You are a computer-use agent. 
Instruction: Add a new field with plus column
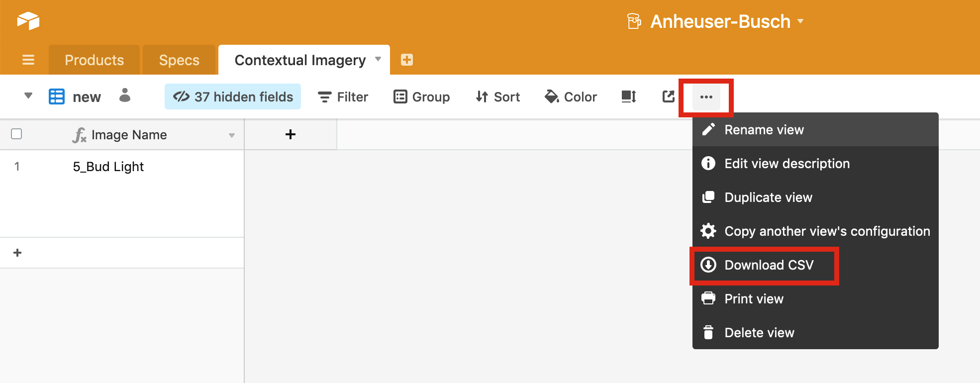[x=291, y=134]
